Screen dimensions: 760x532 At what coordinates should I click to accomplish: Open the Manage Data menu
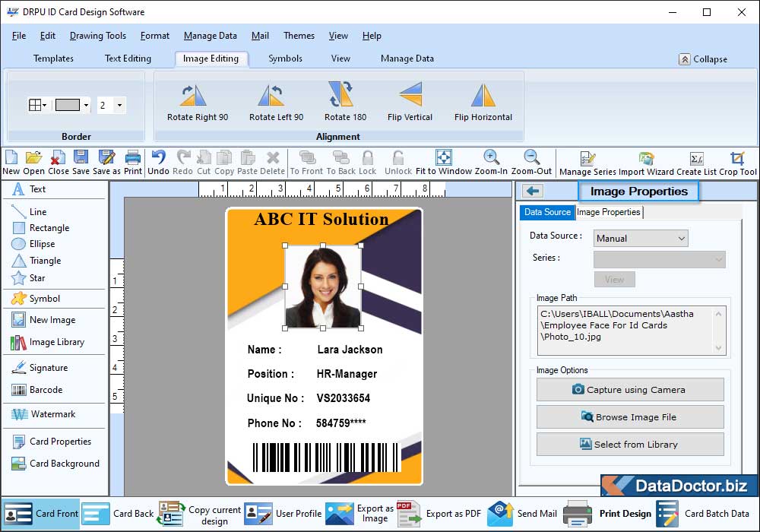pyautogui.click(x=211, y=36)
